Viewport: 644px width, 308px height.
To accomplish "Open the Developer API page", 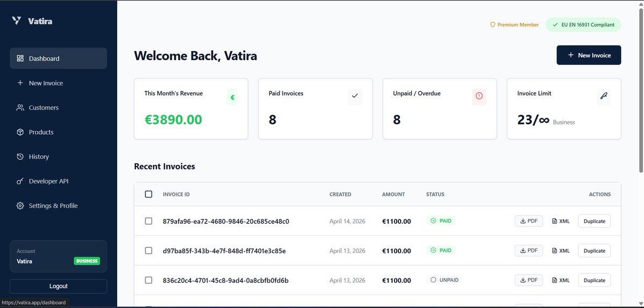I will (x=58, y=181).
